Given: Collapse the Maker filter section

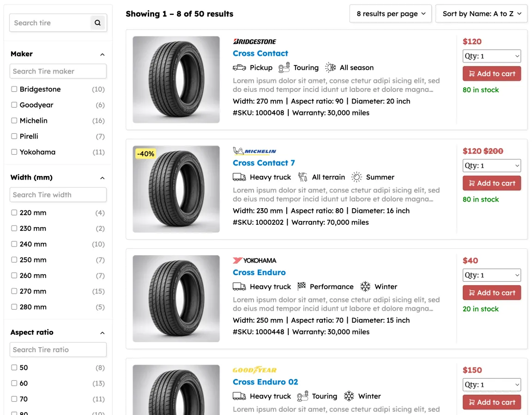Looking at the screenshot, I should tap(103, 54).
